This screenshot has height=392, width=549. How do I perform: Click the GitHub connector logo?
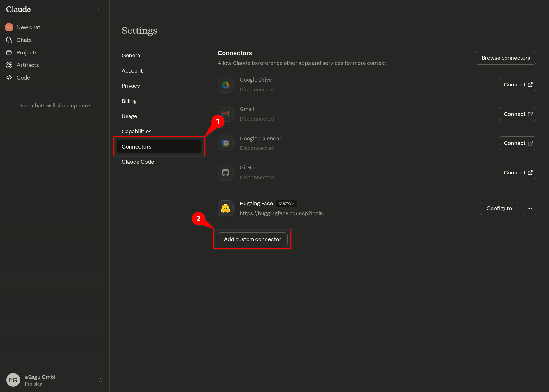[225, 173]
